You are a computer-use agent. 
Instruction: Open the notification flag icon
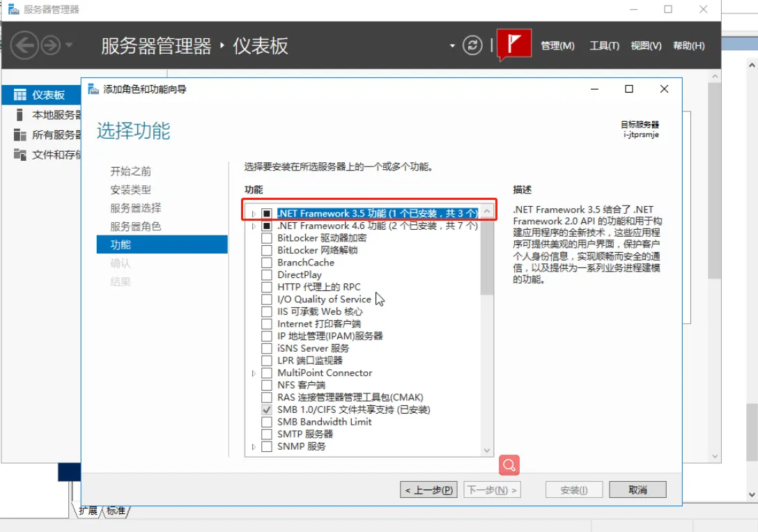pyautogui.click(x=514, y=45)
